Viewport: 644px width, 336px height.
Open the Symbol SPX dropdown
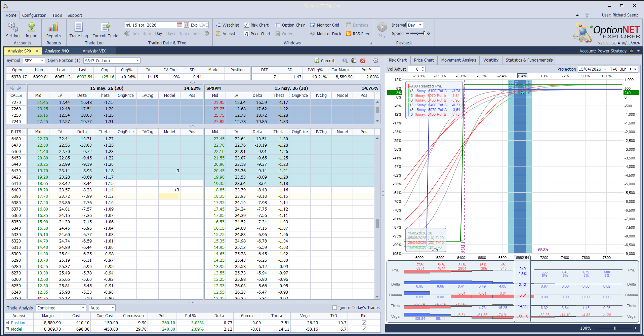(42, 61)
